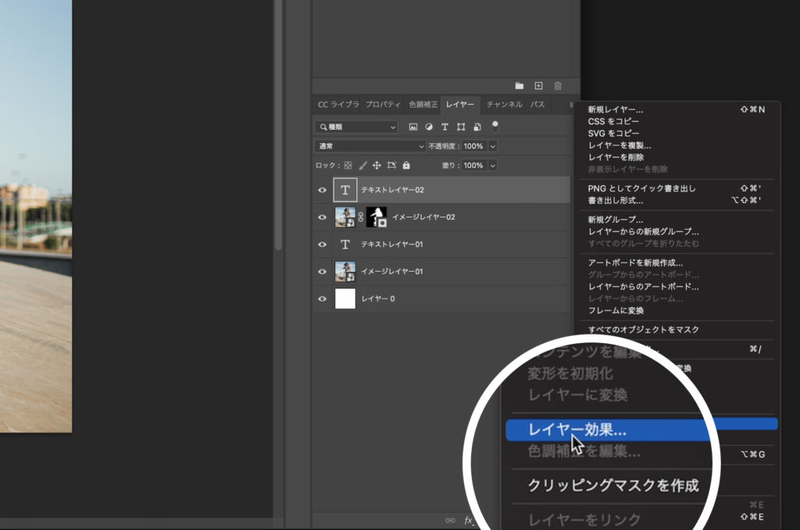Click the photo on the canvas
The width and height of the screenshot is (800, 530).
[36, 216]
